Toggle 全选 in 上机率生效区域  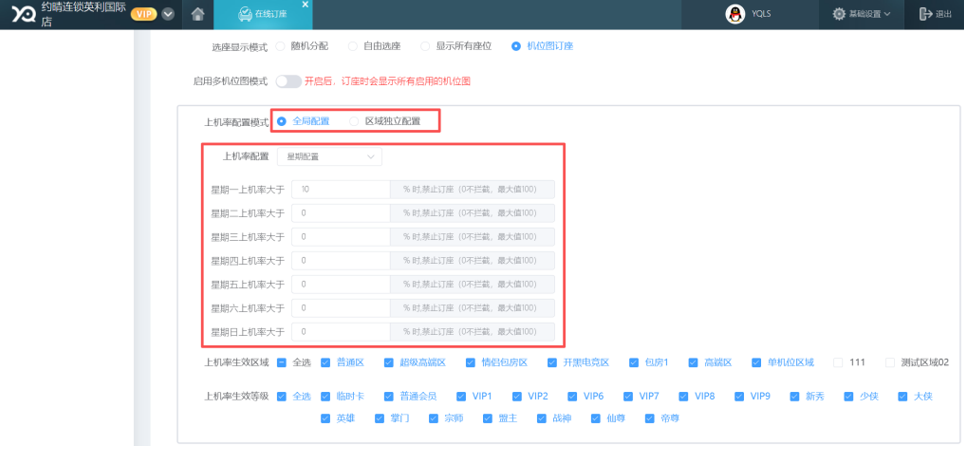click(282, 362)
